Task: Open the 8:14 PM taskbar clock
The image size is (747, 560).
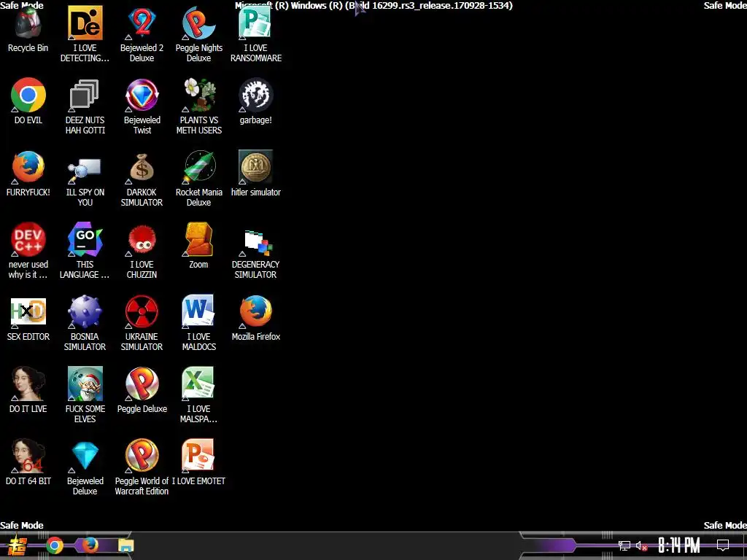Action: tap(679, 545)
